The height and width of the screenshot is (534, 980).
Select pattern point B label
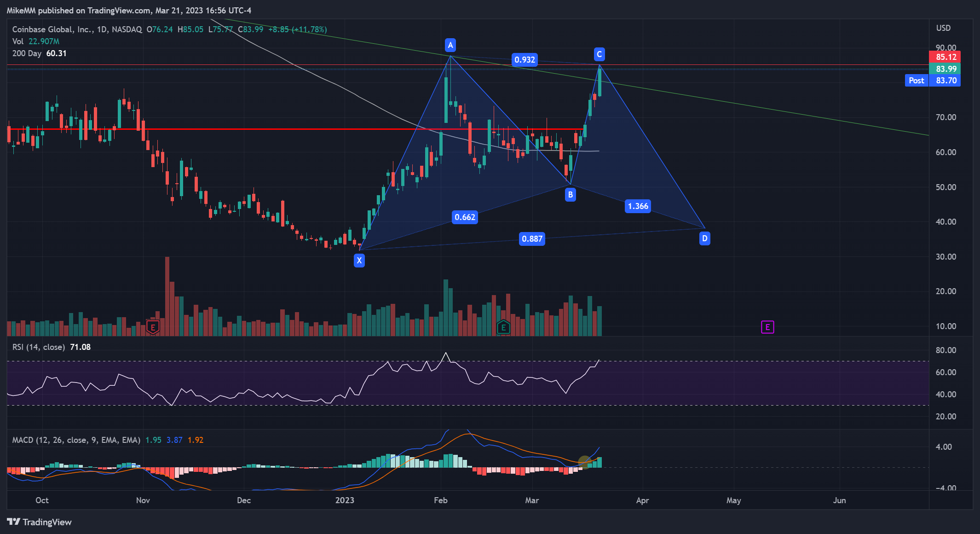[571, 195]
